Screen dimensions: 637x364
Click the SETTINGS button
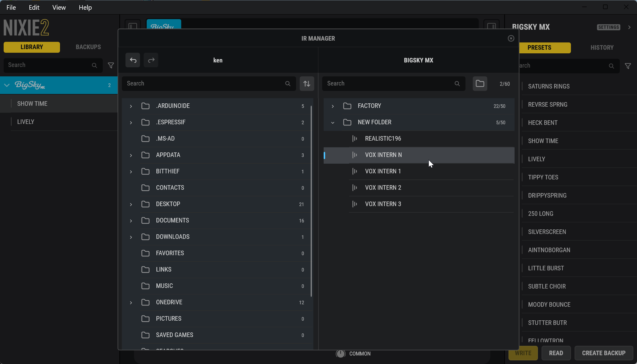pyautogui.click(x=609, y=27)
